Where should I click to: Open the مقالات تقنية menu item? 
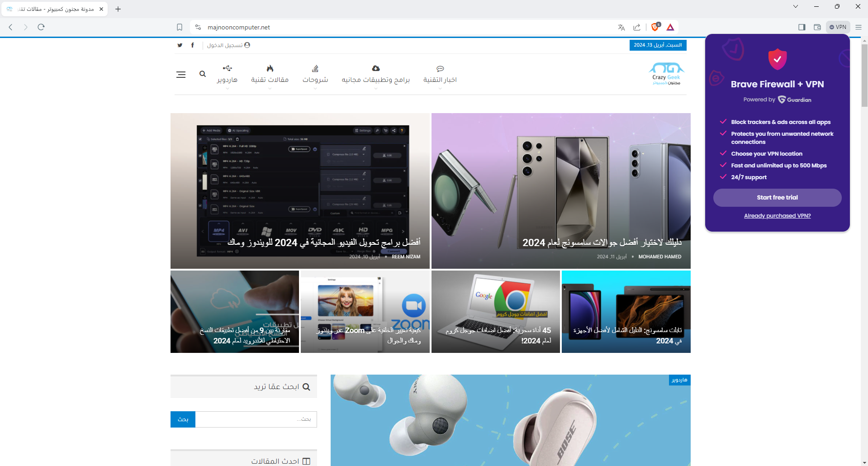coord(270,80)
